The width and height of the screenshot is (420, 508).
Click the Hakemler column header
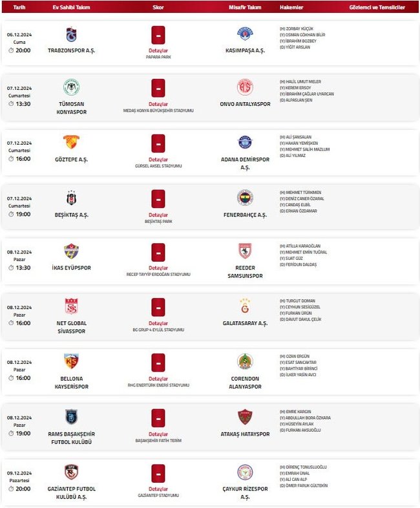pyautogui.click(x=290, y=7)
